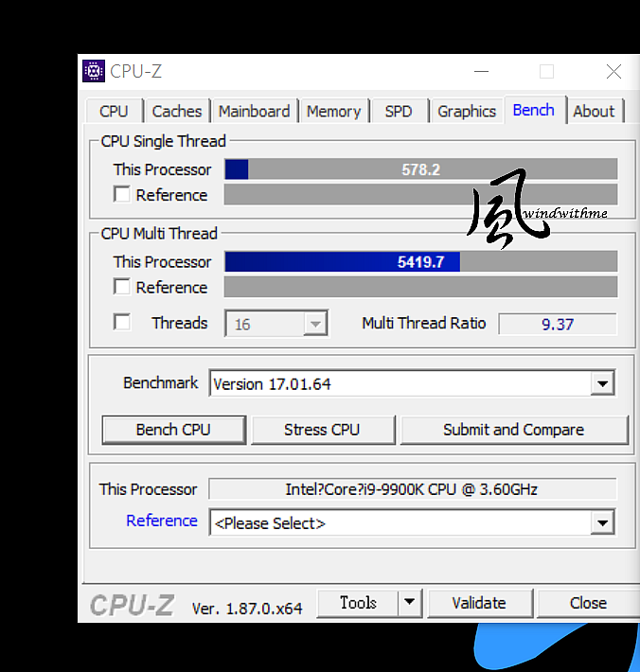Viewport: 640px width, 672px height.
Task: Switch to the CPU tab
Action: point(114,112)
